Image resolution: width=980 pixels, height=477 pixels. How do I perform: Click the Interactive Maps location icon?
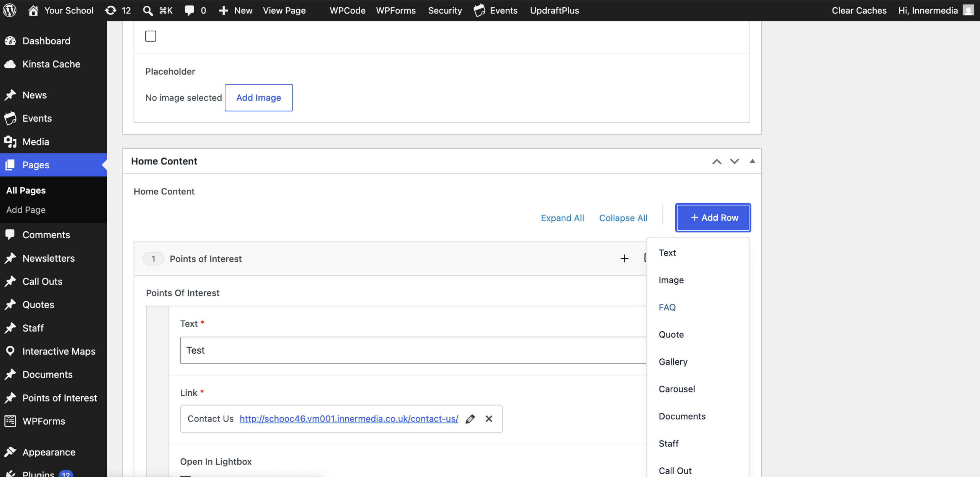(10, 351)
